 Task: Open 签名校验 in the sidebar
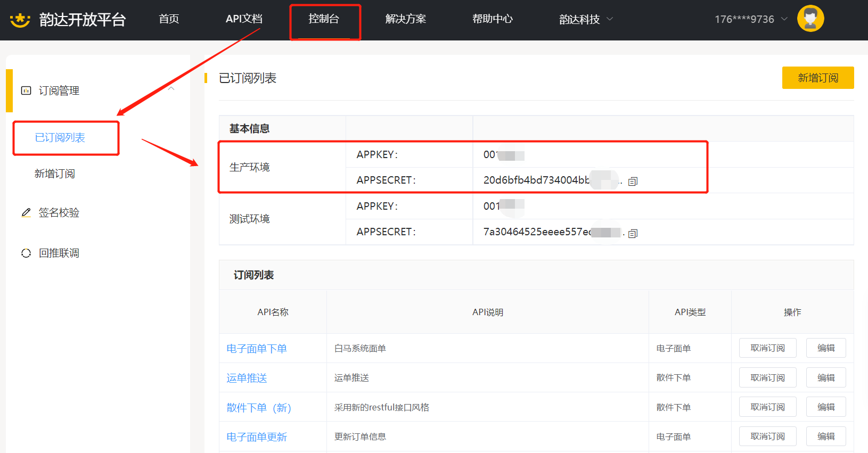[59, 212]
